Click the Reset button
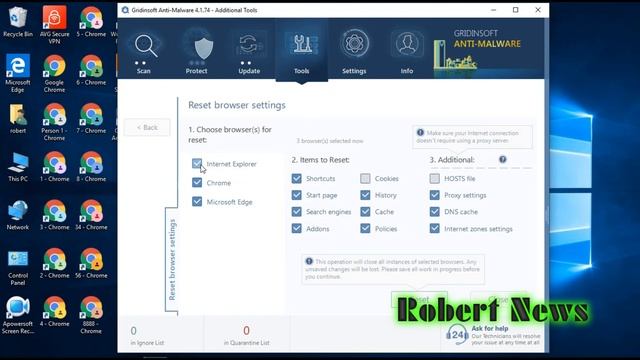 coord(419,299)
